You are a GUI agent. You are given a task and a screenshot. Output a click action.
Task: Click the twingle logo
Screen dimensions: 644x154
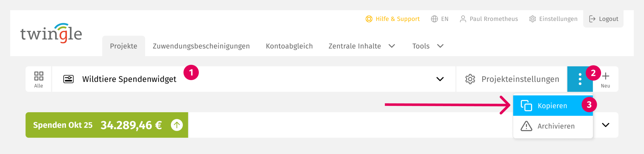pyautogui.click(x=51, y=33)
